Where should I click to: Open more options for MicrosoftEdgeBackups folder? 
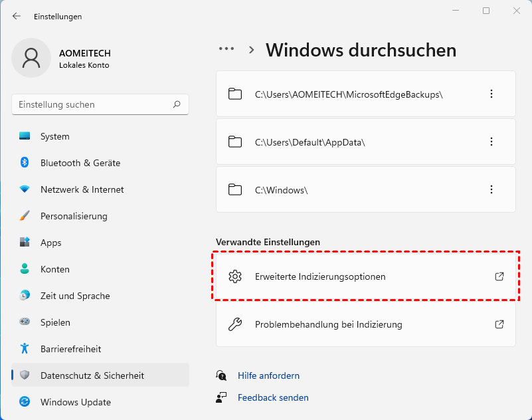[x=491, y=94]
